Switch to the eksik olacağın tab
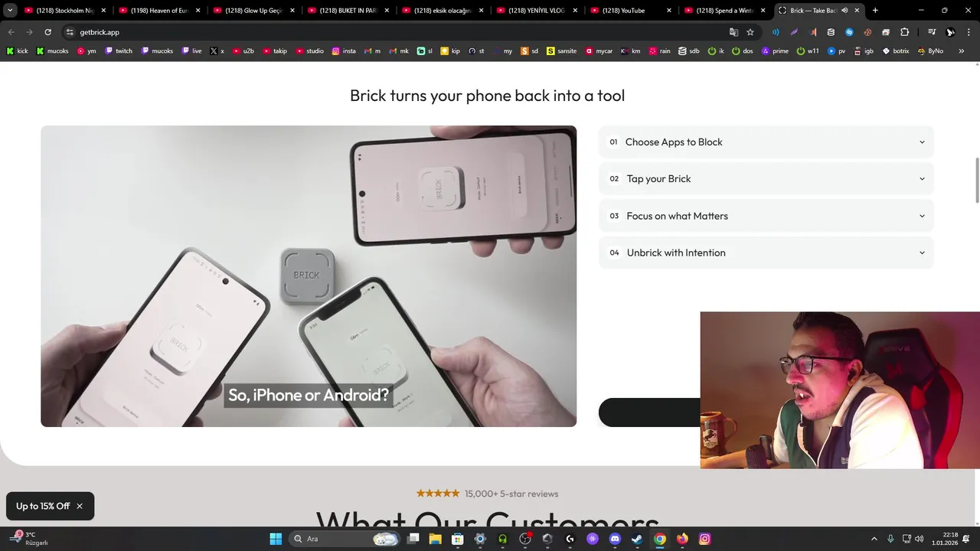The width and height of the screenshot is (980, 551). pos(442,11)
